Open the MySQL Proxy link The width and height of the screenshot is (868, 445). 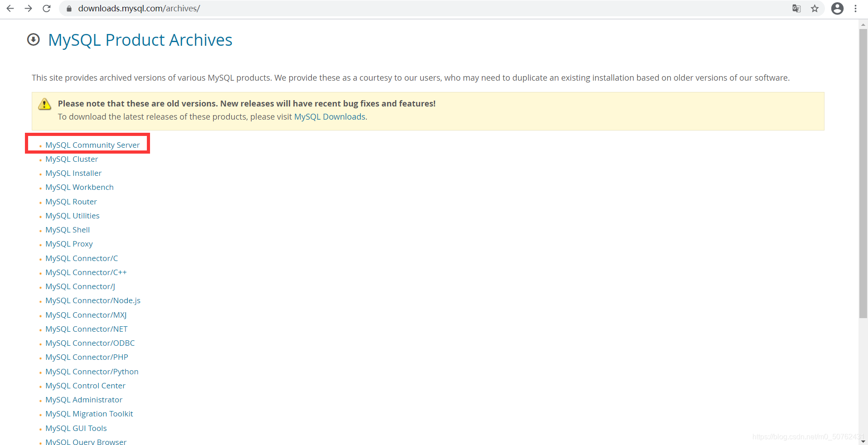69,244
